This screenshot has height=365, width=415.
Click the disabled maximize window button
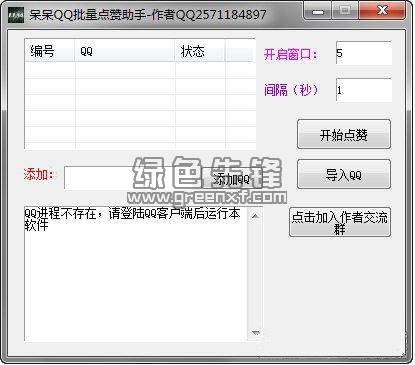click(x=345, y=11)
